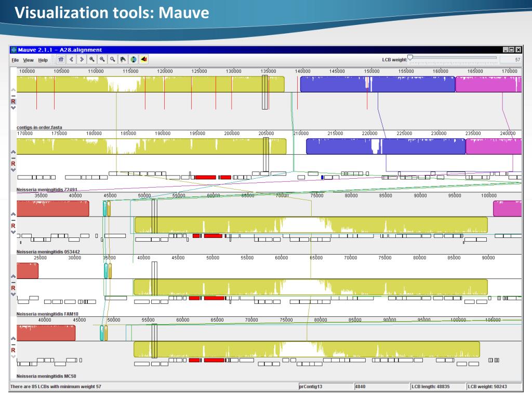The image size is (532, 399).
Task: Click the LCB weight slider handle
Action: coord(410,58)
